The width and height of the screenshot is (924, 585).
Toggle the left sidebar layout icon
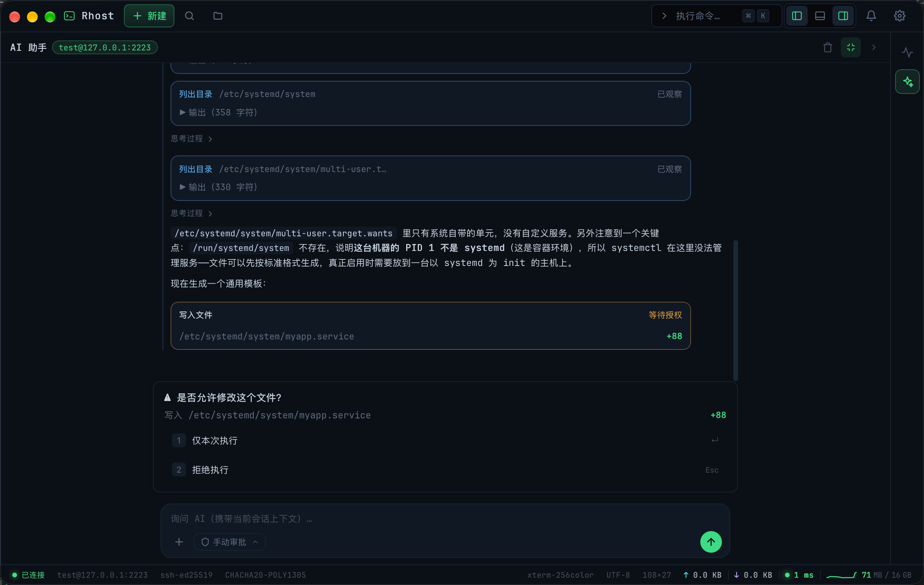pos(797,16)
